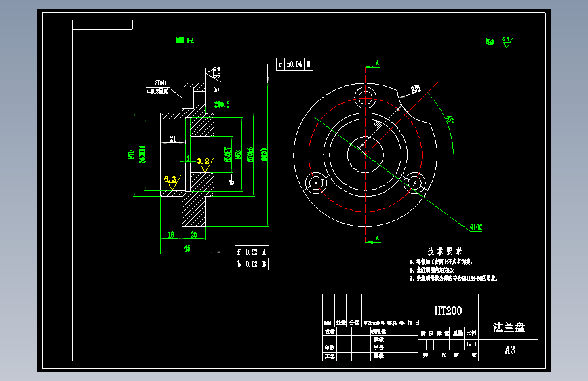Select the first technical requirement line
Image resolution: width=588 pixels, height=381 pixels.
441,262
